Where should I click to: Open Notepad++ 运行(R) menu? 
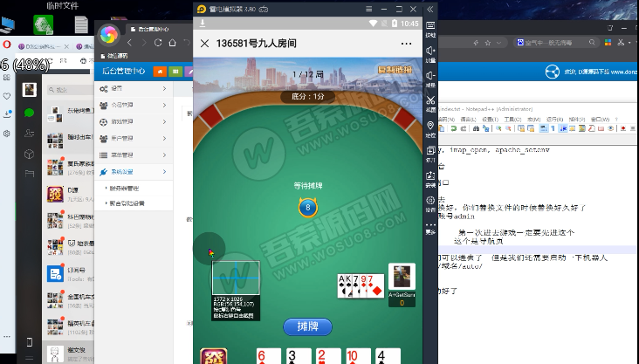554,120
